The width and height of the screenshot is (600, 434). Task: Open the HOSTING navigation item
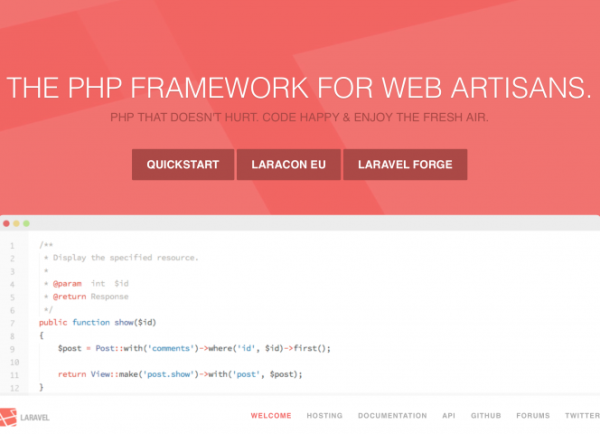[x=324, y=415]
